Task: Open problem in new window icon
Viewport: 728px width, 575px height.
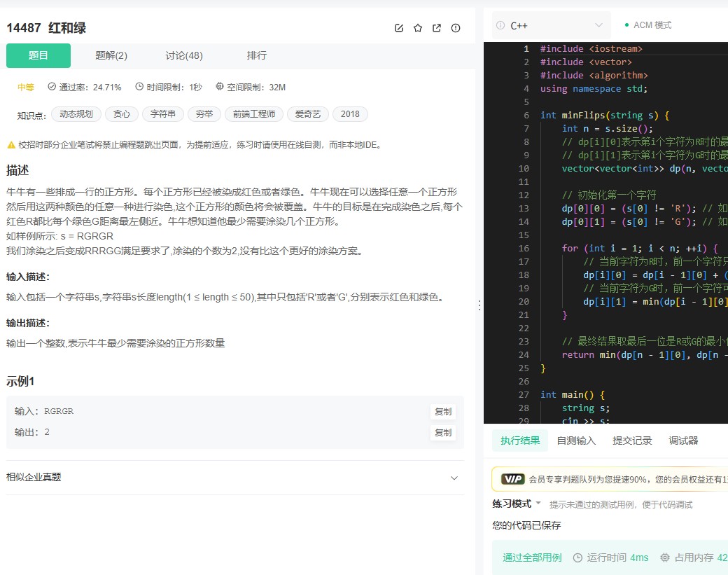Action: tap(437, 28)
